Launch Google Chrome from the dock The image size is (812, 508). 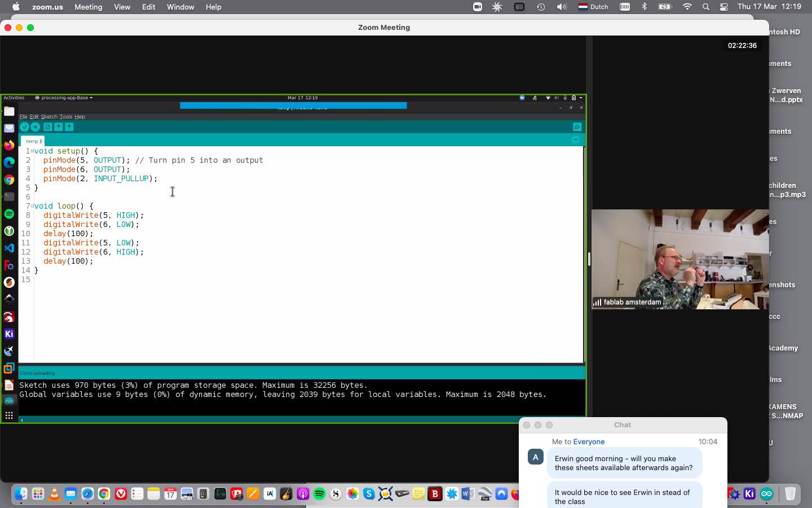pos(9,179)
